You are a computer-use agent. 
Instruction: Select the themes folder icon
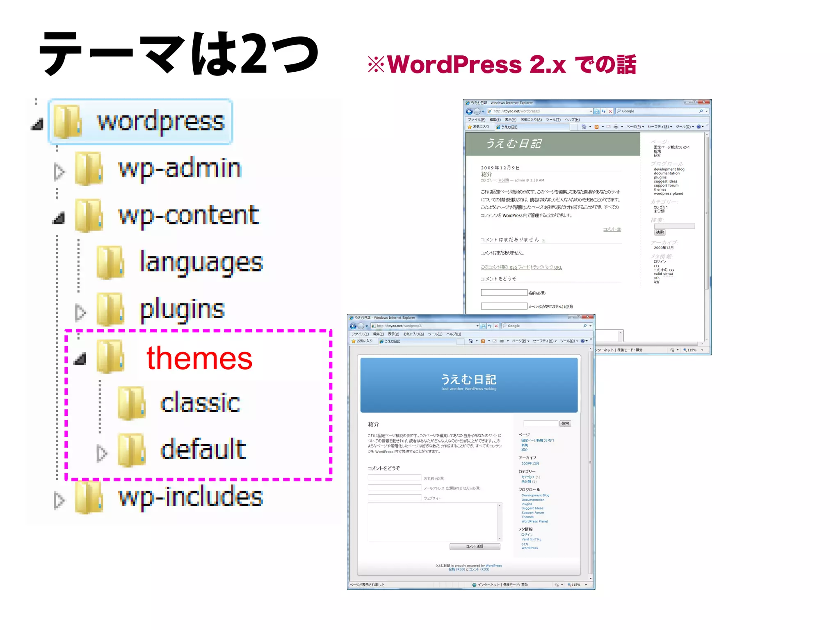pos(110,356)
